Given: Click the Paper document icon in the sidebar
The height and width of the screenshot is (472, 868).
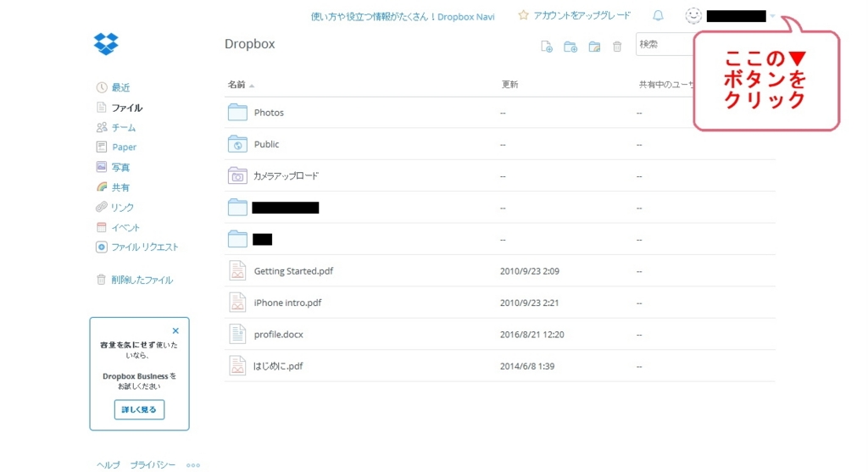Looking at the screenshot, I should 102,147.
